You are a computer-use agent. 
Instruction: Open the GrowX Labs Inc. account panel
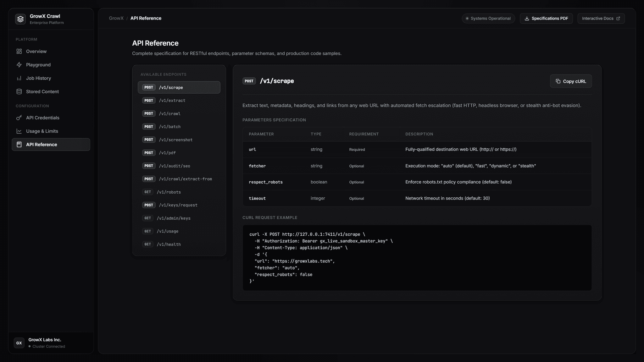51,343
